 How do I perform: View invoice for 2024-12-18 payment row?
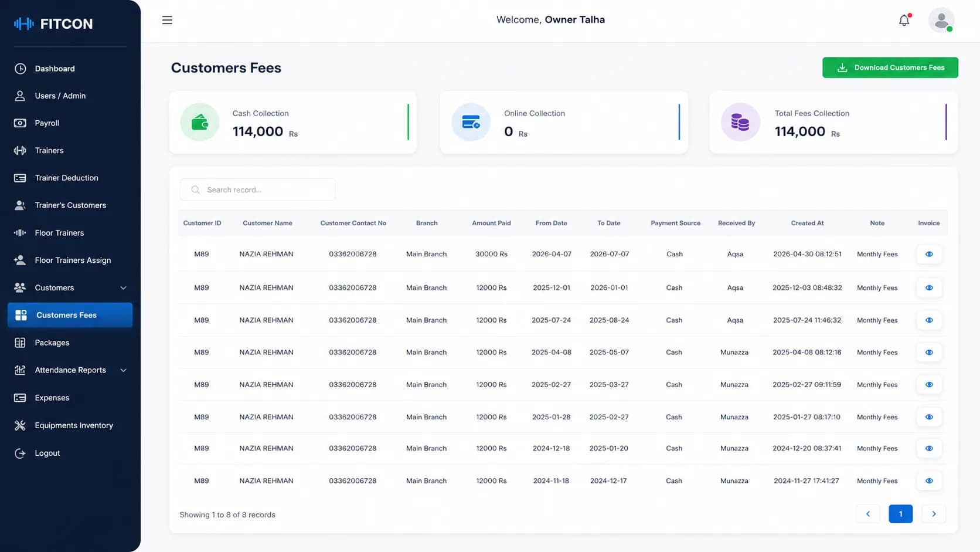[x=929, y=448]
